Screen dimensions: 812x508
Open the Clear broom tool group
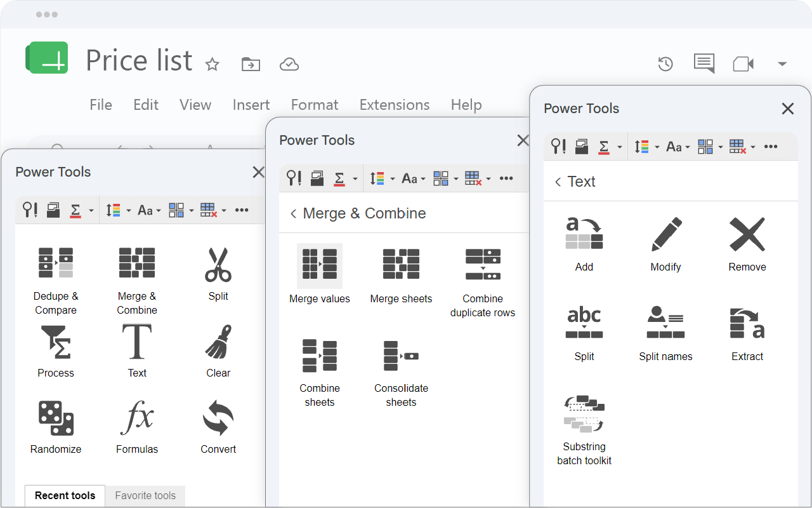coord(218,351)
